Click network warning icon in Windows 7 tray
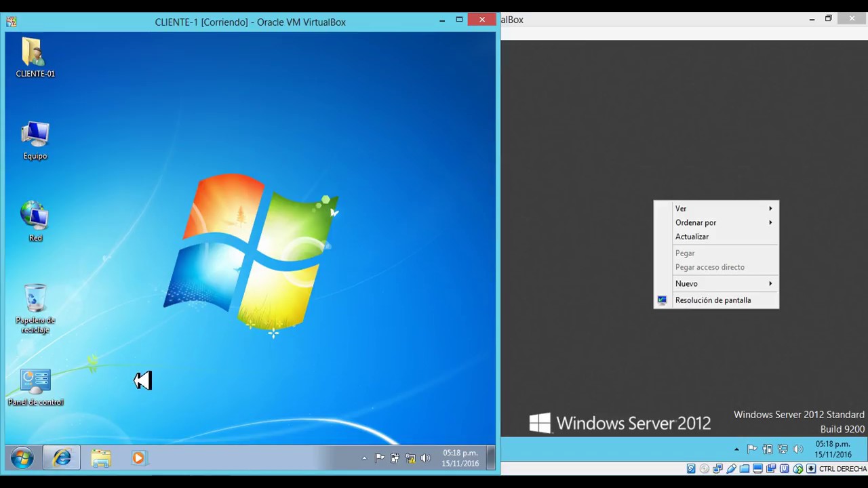The height and width of the screenshot is (488, 868). pos(410,458)
